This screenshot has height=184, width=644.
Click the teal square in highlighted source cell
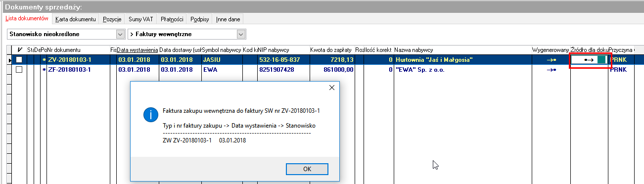601,60
